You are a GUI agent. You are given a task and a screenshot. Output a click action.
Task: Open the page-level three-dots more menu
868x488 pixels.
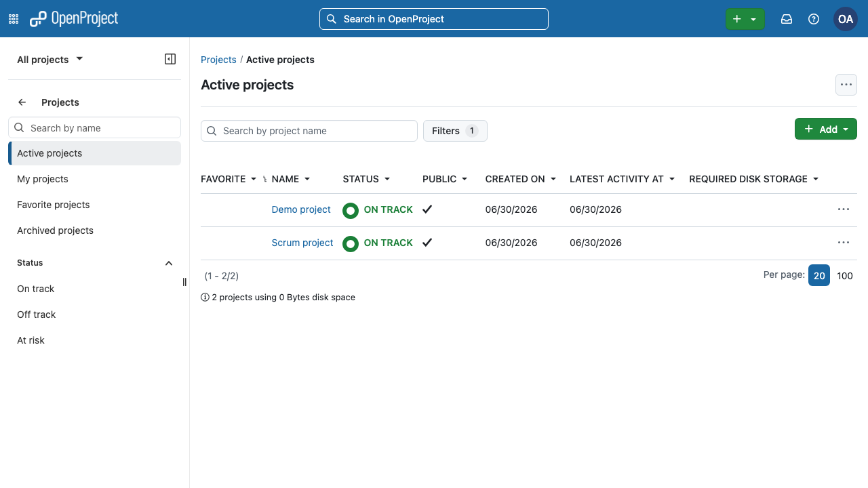pos(846,85)
